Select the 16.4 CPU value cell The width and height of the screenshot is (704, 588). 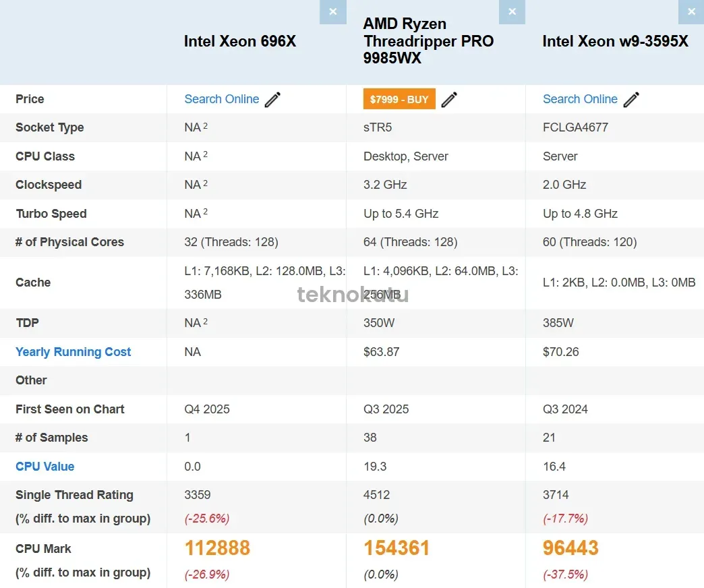click(x=554, y=467)
